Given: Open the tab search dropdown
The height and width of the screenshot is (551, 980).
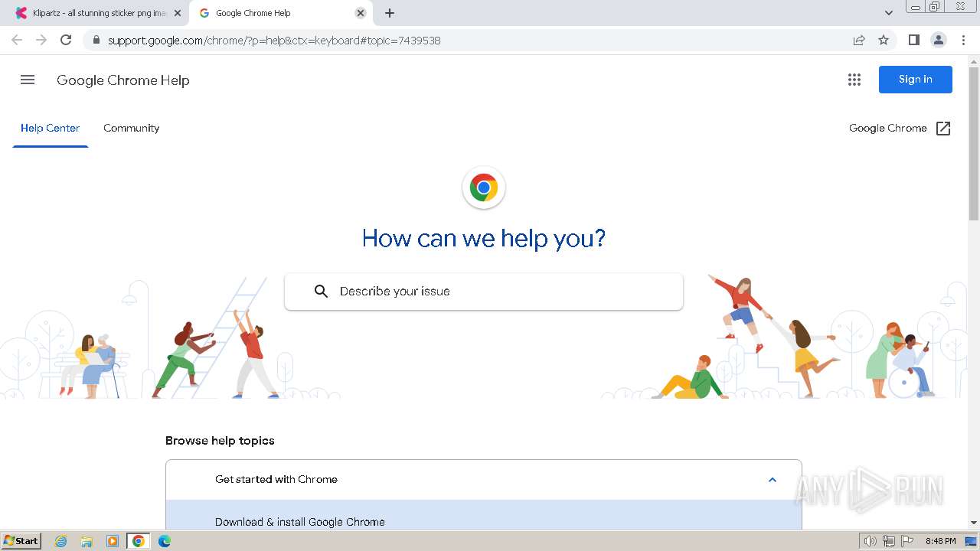Looking at the screenshot, I should [x=889, y=13].
